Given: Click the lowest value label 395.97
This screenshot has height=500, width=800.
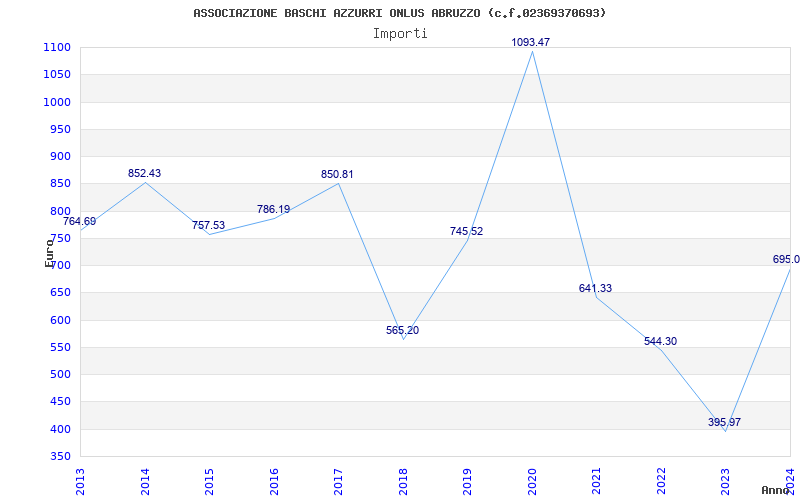Looking at the screenshot, I should point(724,422).
